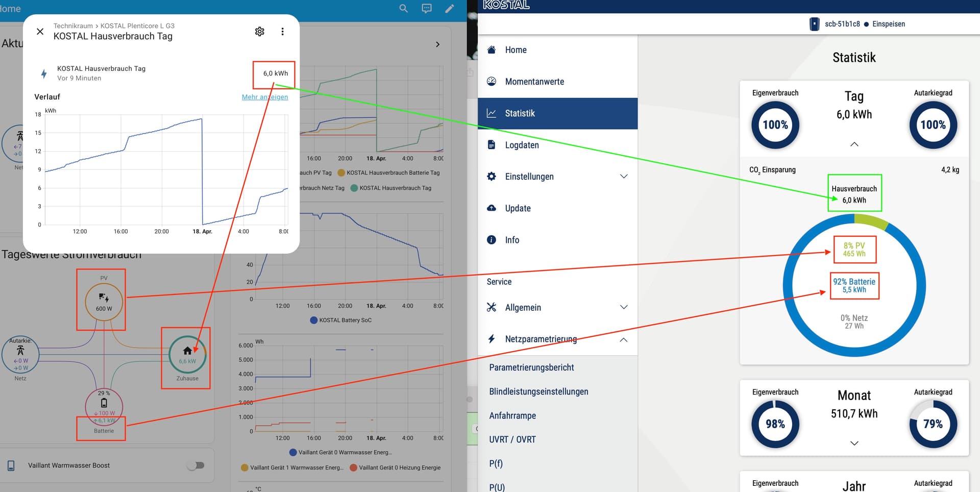980x492 pixels.
Task: Open Parametrierungsbericht
Action: tap(531, 367)
